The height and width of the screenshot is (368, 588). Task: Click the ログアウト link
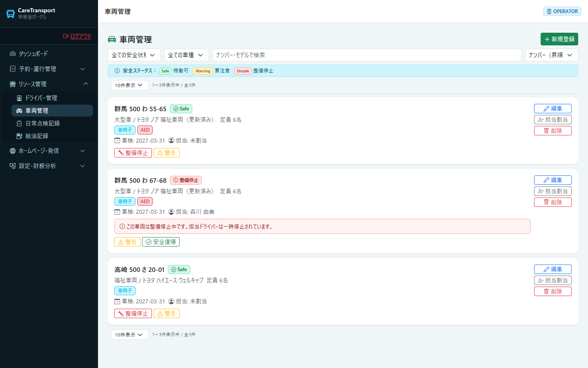(77, 36)
